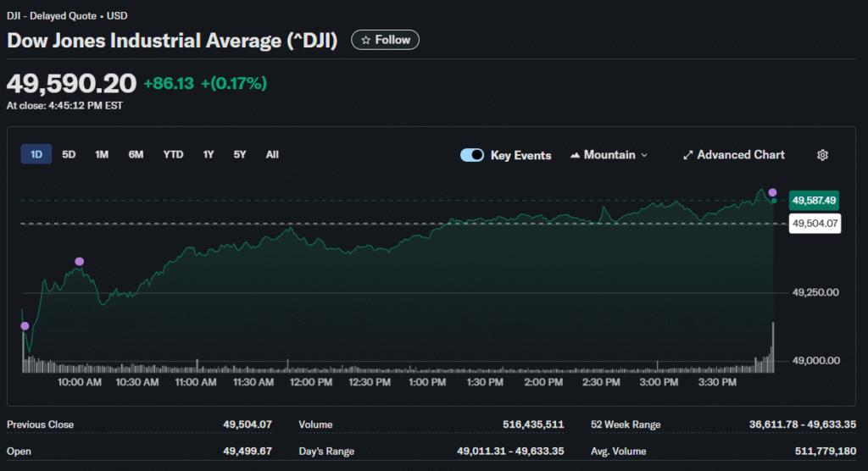
Task: Click the purple event marker at market close
Action: tap(772, 192)
